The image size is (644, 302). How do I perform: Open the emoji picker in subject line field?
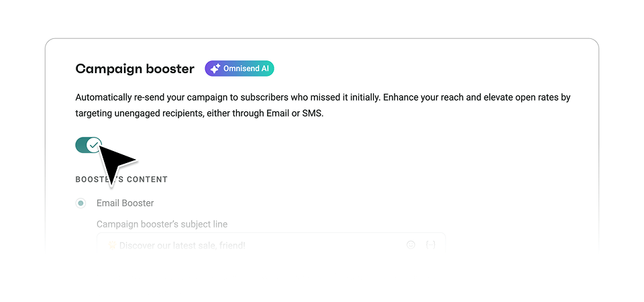(411, 245)
